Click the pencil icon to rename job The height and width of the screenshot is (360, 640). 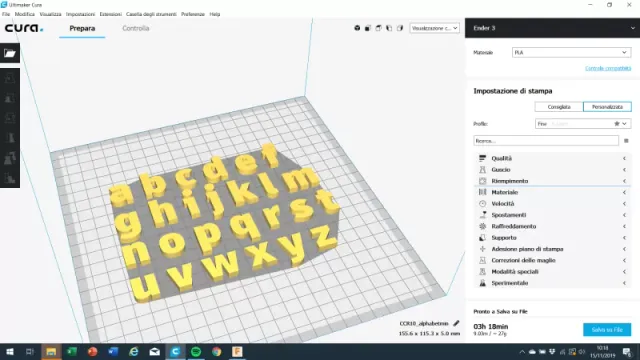pyautogui.click(x=456, y=323)
